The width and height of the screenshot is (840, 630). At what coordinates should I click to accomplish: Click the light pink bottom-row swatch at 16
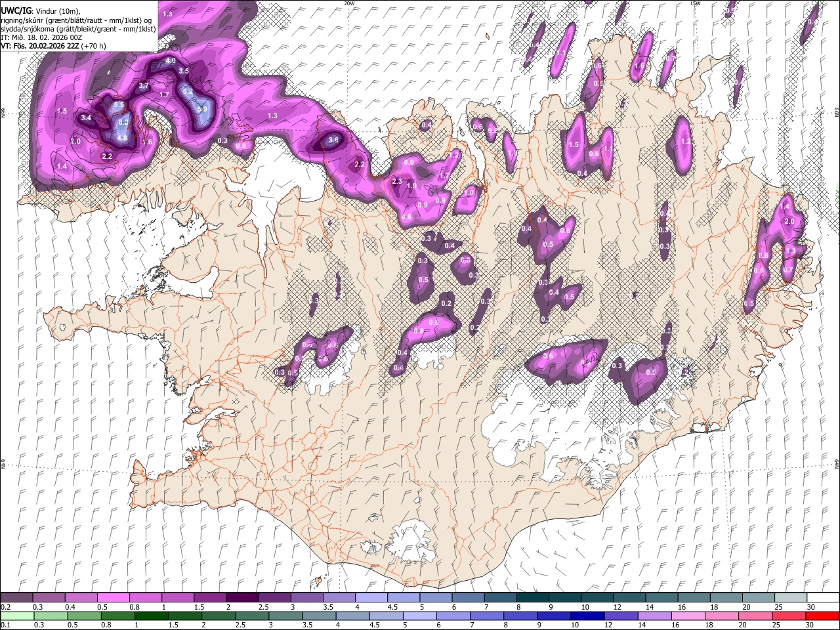(x=688, y=616)
